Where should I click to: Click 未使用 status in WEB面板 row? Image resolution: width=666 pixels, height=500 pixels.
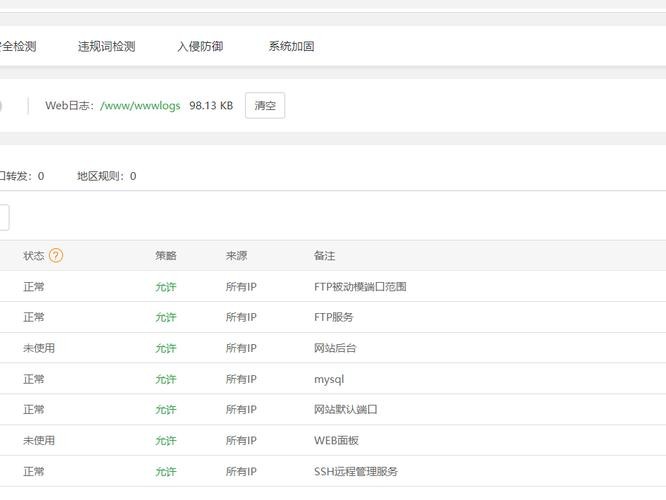pyautogui.click(x=39, y=441)
